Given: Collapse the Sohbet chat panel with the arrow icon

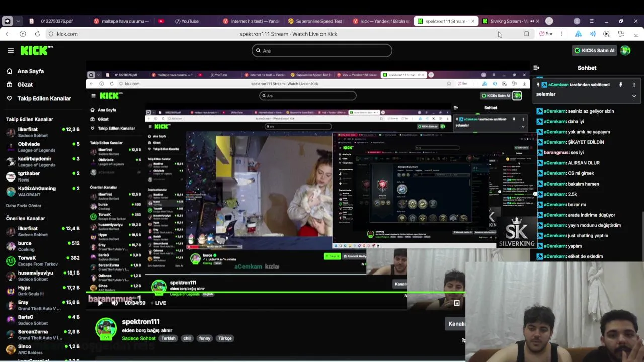Looking at the screenshot, I should pos(536,68).
